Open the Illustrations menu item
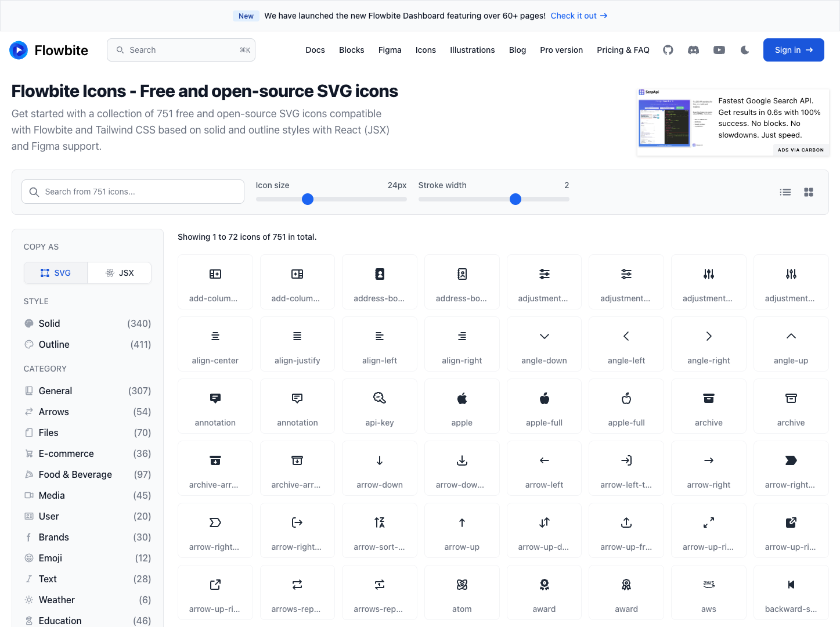 [x=472, y=50]
